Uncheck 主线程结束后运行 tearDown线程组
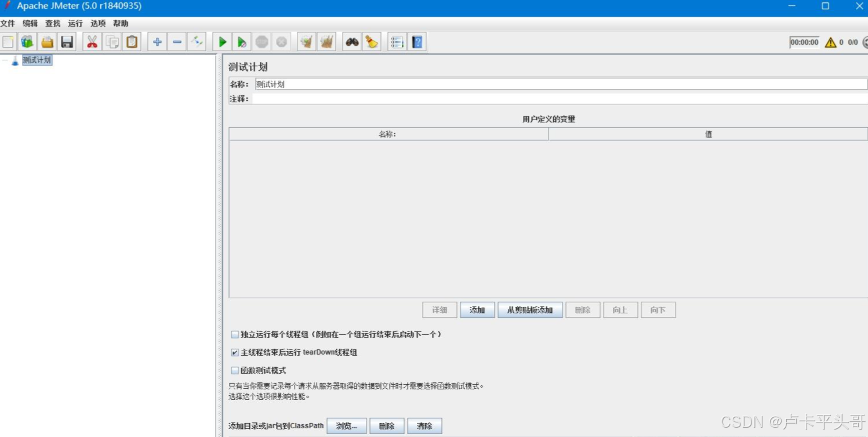Viewport: 868px width, 437px height. click(x=235, y=352)
